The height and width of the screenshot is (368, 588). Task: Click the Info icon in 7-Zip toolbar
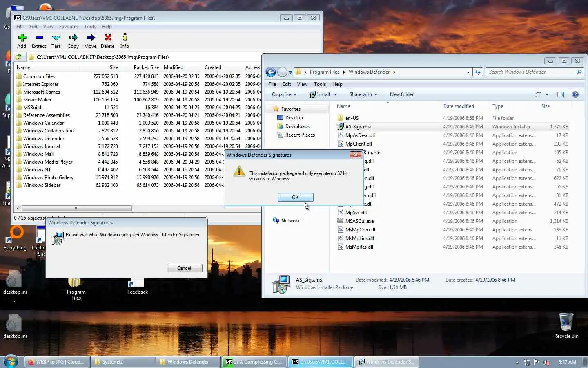pyautogui.click(x=125, y=38)
